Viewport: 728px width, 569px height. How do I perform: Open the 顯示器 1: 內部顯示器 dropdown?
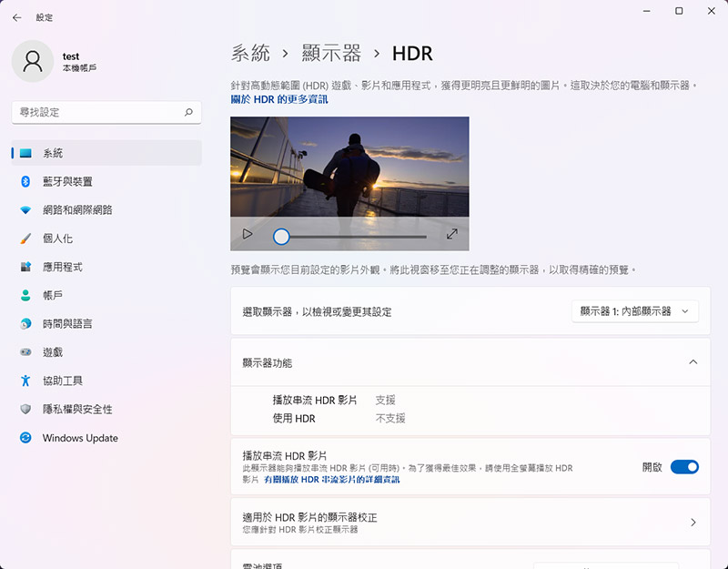(634, 311)
